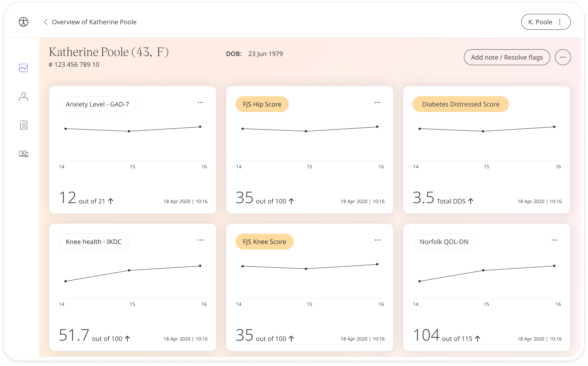This screenshot has height=366, width=588.
Task: Click the first data point on Knee health chart
Action: pos(66,281)
